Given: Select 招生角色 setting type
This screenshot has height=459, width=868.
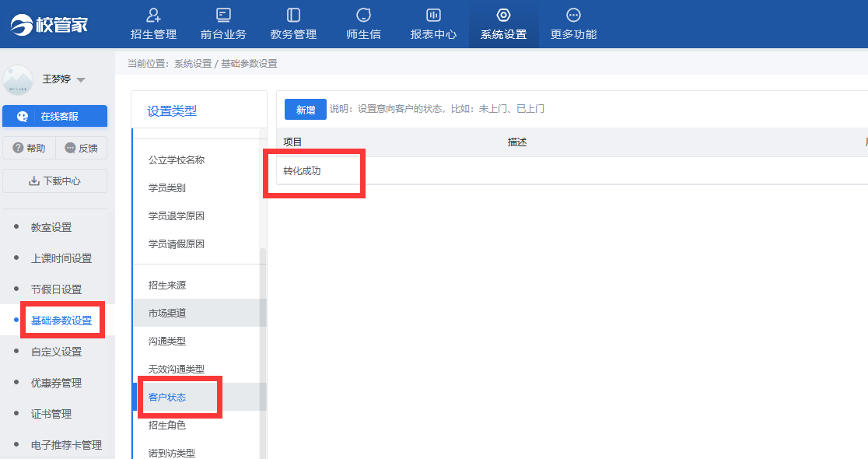Looking at the screenshot, I should coord(166,425).
